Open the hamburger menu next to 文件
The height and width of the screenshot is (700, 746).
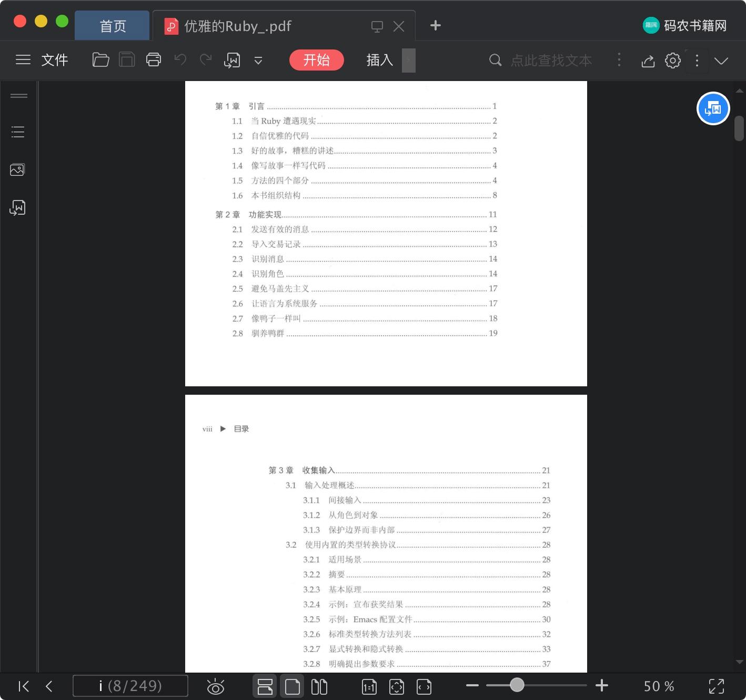coord(23,60)
